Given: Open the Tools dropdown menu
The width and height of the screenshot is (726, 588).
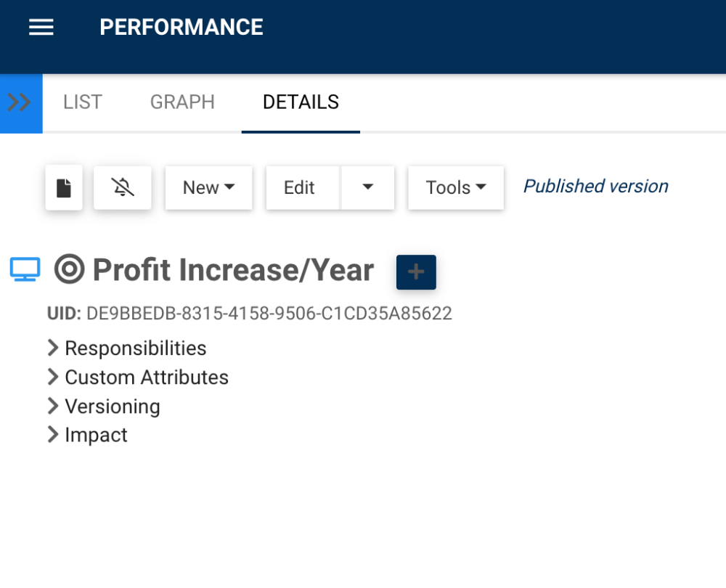Looking at the screenshot, I should point(456,188).
